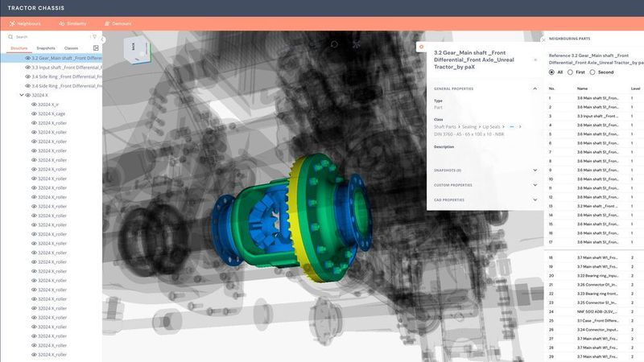Click the view orientation cube
Image resolution: width=644 pixels, height=362 pixels.
point(138,50)
